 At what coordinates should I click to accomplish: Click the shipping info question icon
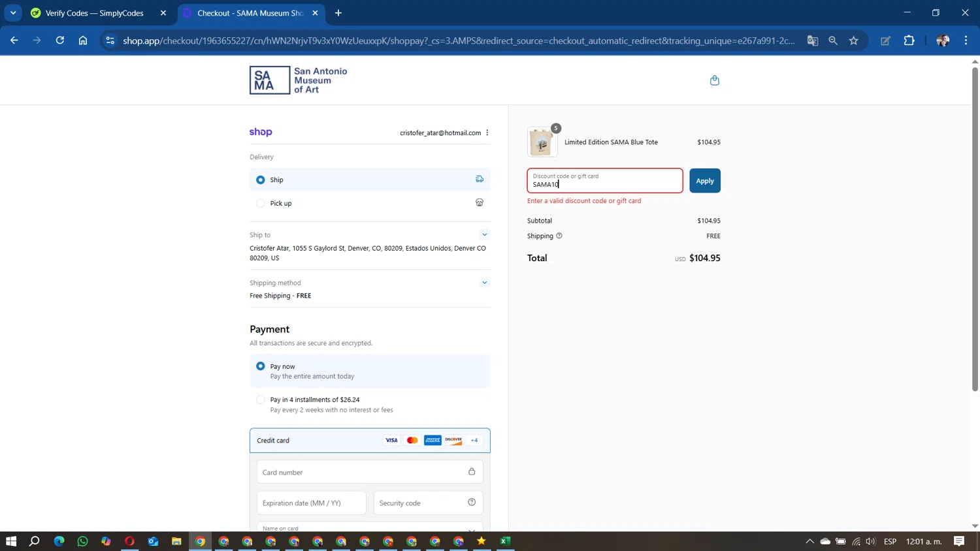click(559, 236)
